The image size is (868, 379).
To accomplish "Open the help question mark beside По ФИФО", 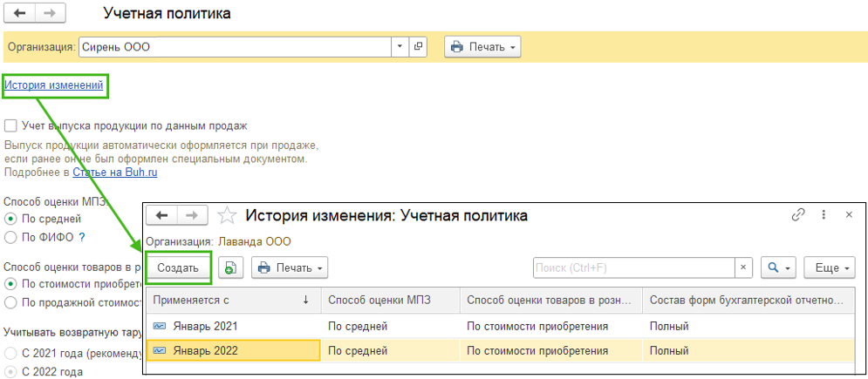I will 81,238.
